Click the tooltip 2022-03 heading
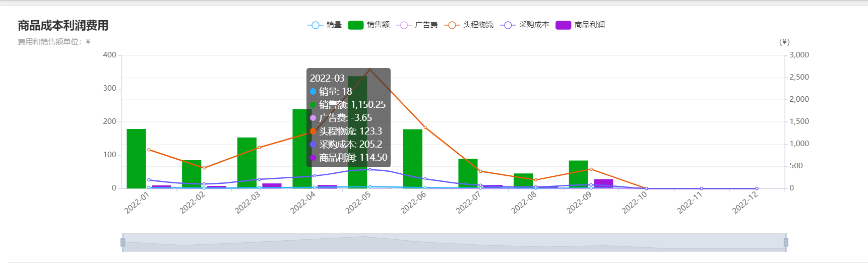868x267 pixels. [x=327, y=78]
